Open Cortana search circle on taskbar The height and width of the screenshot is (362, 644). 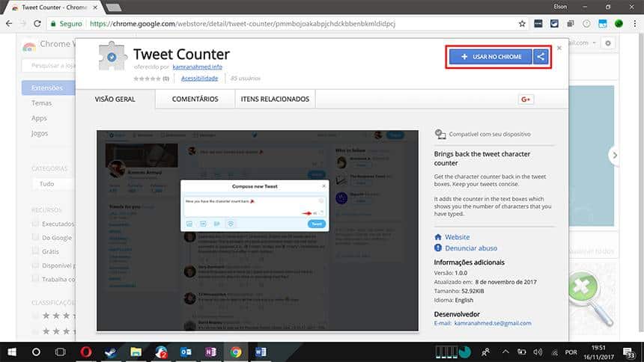point(36,352)
